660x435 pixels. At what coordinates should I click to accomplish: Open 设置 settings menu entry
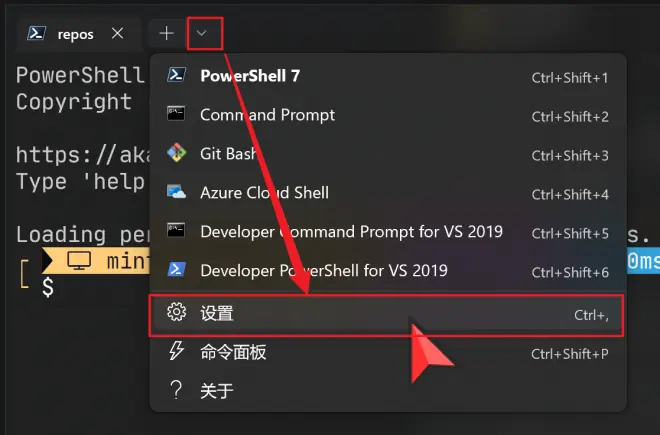[x=387, y=314]
